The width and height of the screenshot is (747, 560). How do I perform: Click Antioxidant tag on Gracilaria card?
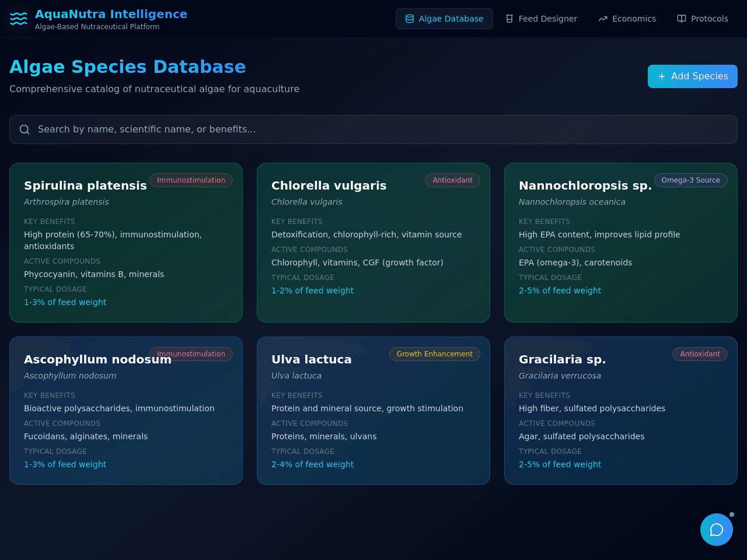pyautogui.click(x=700, y=354)
